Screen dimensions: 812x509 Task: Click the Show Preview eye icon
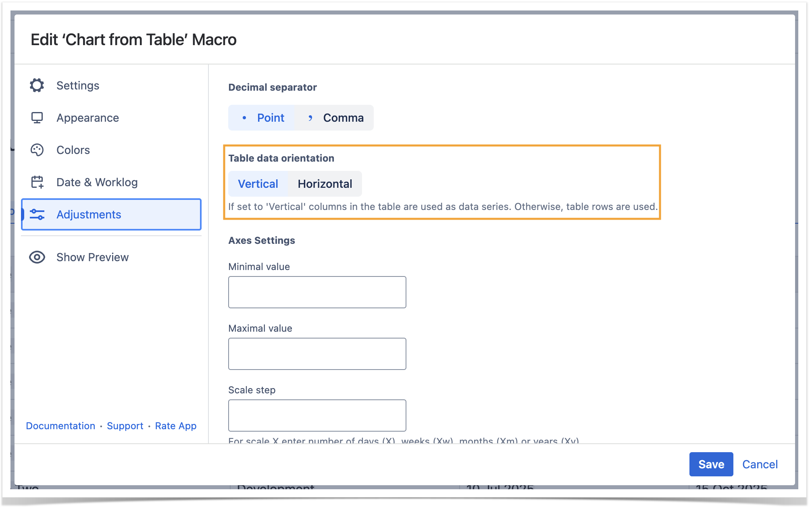point(37,257)
